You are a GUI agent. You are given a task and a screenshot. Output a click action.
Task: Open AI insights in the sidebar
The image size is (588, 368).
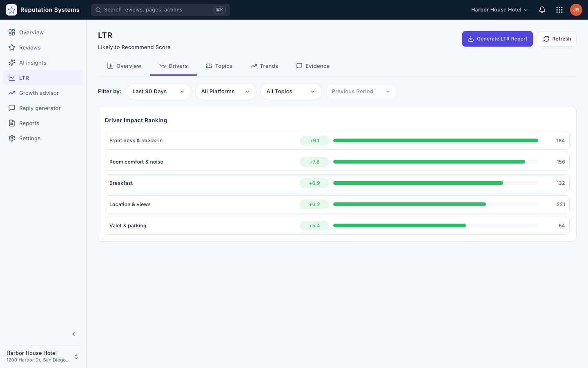point(43,63)
